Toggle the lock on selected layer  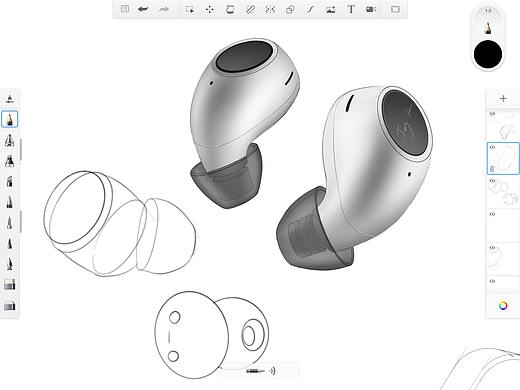492,169
